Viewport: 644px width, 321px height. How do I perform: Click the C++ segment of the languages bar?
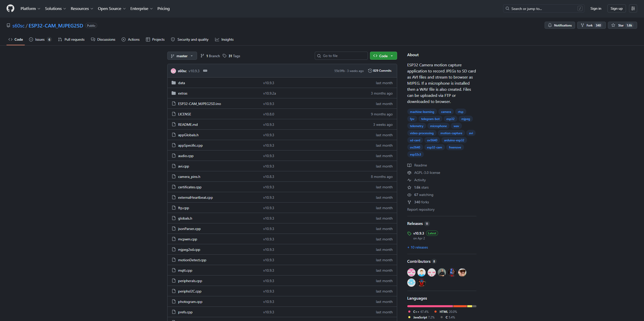click(430, 306)
